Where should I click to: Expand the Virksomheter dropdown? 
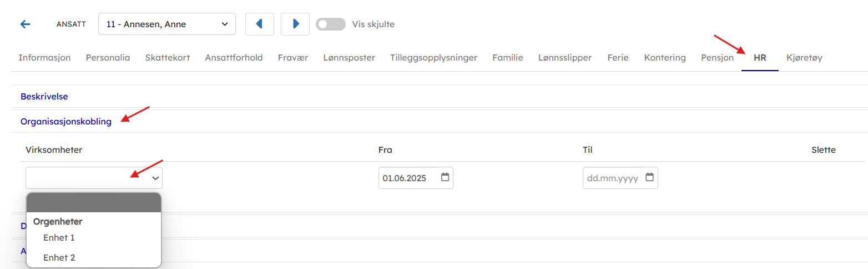tap(94, 178)
